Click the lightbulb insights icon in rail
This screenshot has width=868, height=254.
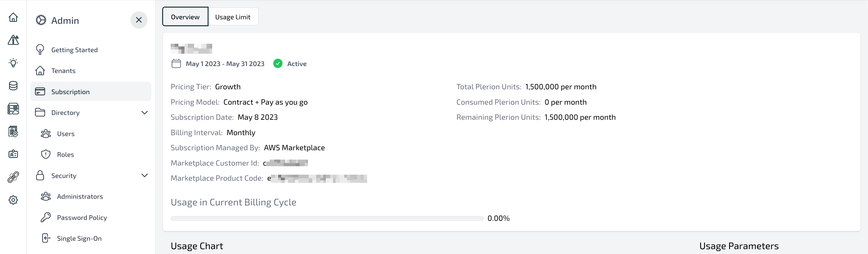click(x=13, y=63)
